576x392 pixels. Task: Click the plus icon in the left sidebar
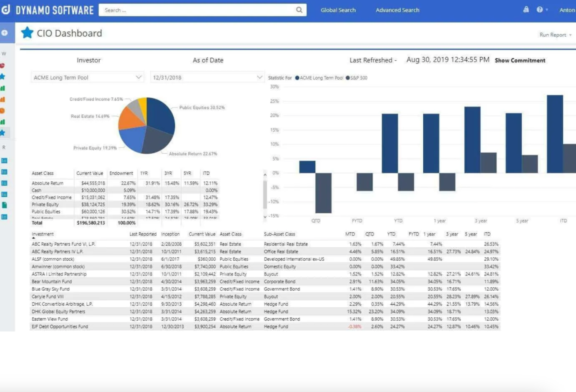coord(4,33)
